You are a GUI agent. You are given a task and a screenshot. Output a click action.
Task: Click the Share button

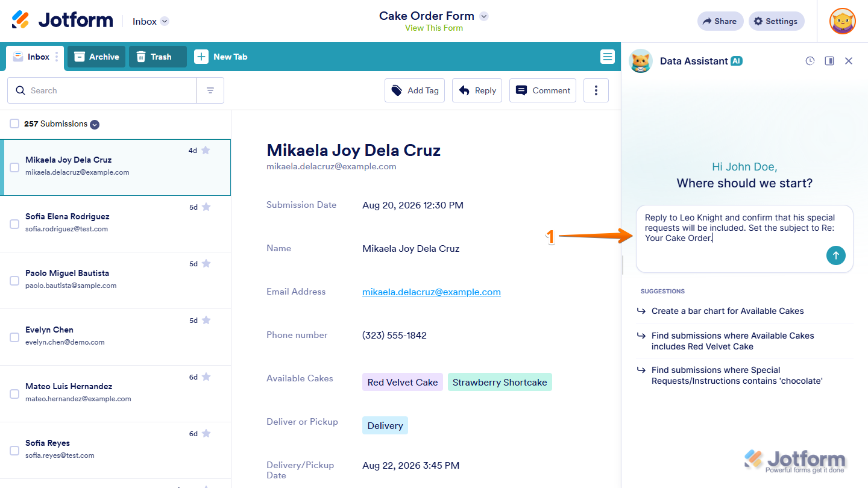click(x=720, y=21)
